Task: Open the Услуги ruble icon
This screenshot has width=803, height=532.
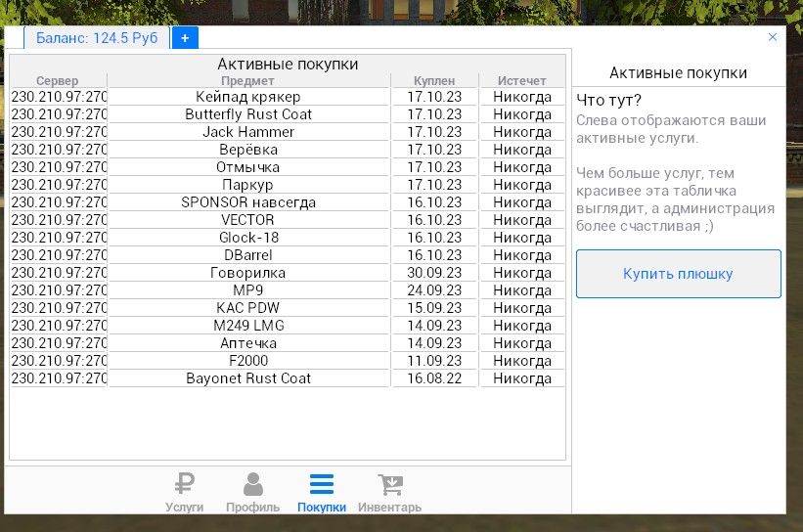Action: pos(184,484)
